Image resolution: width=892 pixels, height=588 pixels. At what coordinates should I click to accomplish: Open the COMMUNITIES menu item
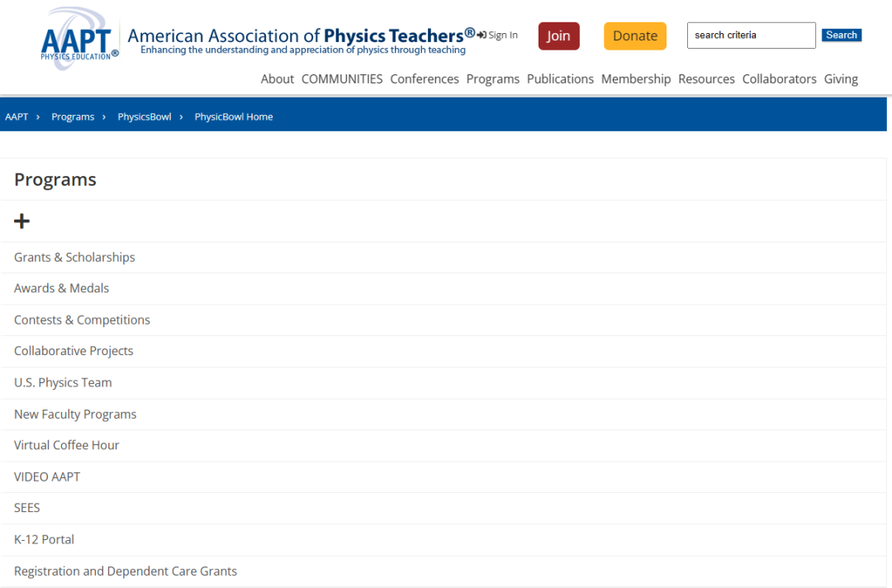click(342, 79)
